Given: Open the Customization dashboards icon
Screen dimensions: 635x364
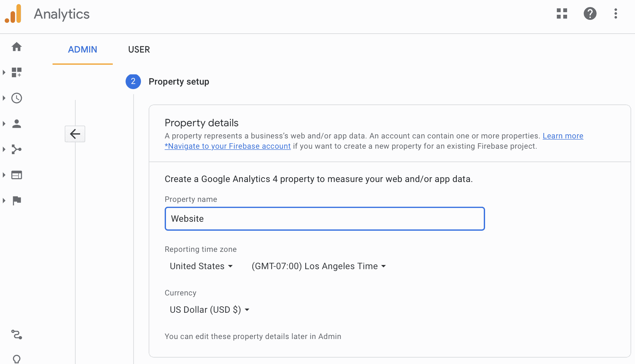Looking at the screenshot, I should pos(17,72).
